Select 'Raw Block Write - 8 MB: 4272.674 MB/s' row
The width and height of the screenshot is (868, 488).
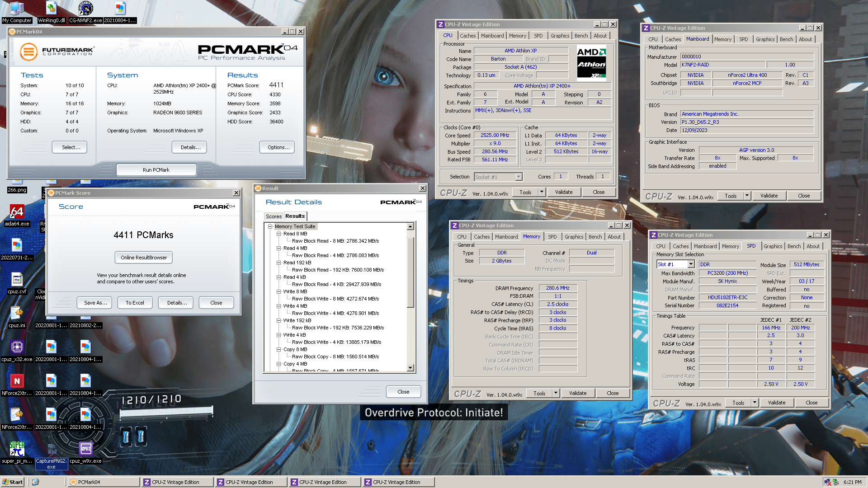point(335,299)
